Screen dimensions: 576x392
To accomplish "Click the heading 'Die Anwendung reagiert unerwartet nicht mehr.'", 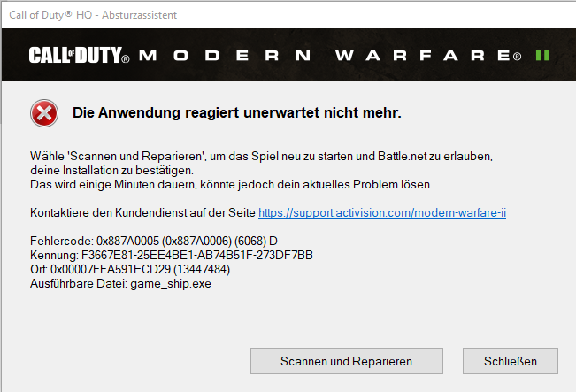I will click(236, 112).
